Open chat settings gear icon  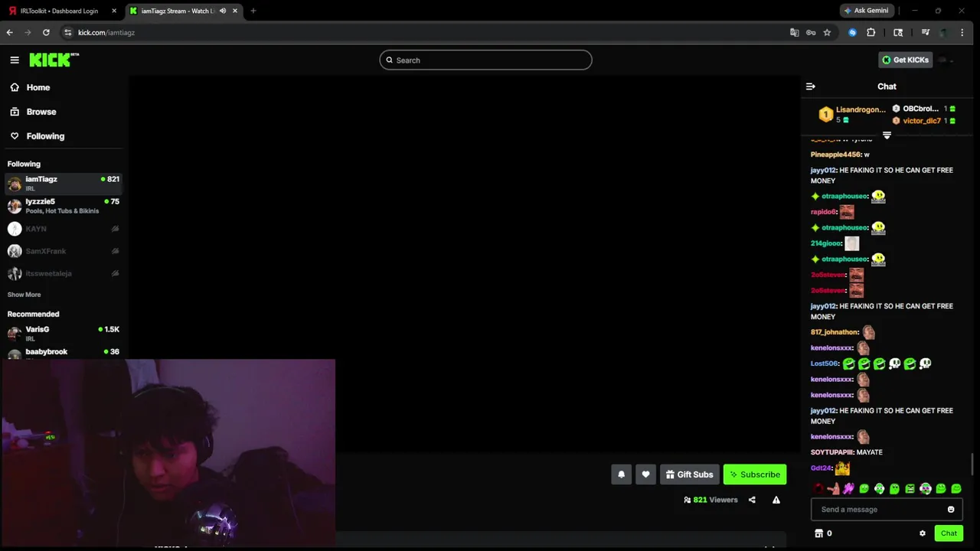[923, 533]
